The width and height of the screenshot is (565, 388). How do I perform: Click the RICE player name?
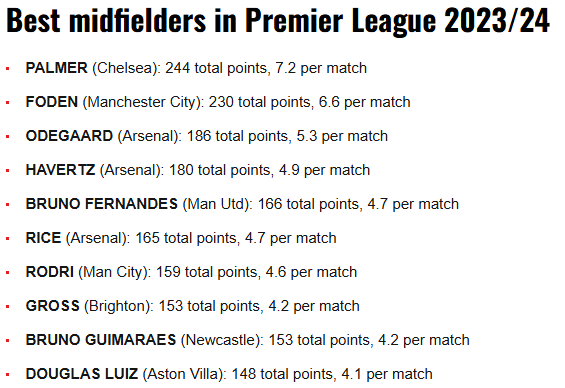pos(43,238)
